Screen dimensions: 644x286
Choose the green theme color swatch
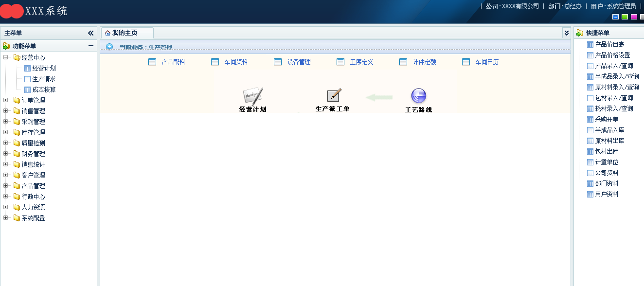pyautogui.click(x=625, y=17)
